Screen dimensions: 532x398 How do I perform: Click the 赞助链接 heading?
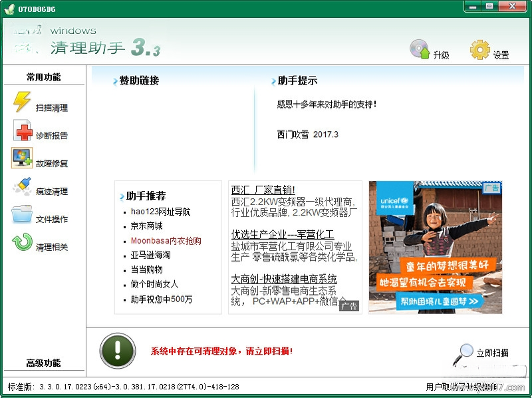tap(139, 81)
